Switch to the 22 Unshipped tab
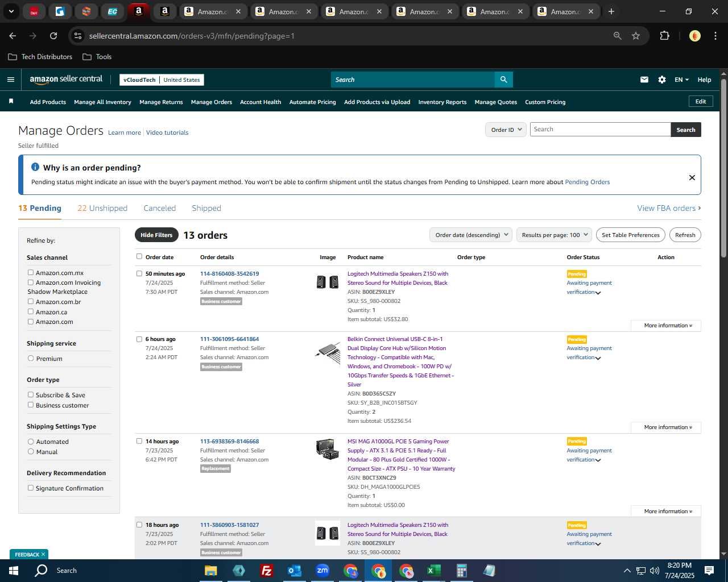 pyautogui.click(x=102, y=208)
